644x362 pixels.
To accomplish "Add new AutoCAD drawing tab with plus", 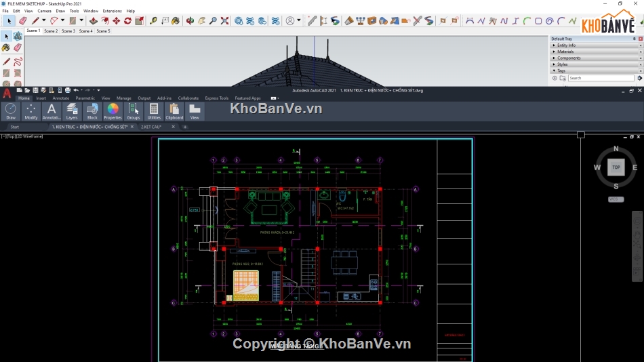I will coord(185,127).
